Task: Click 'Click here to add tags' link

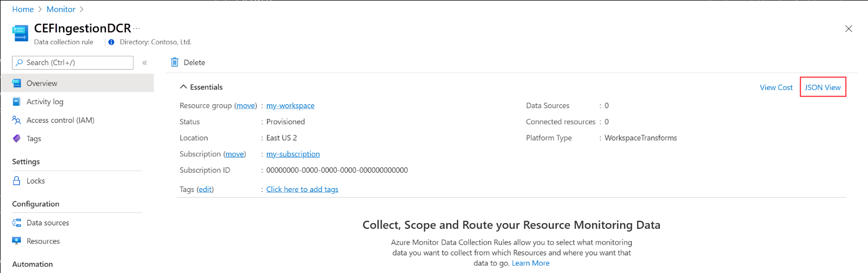Action: tap(302, 189)
